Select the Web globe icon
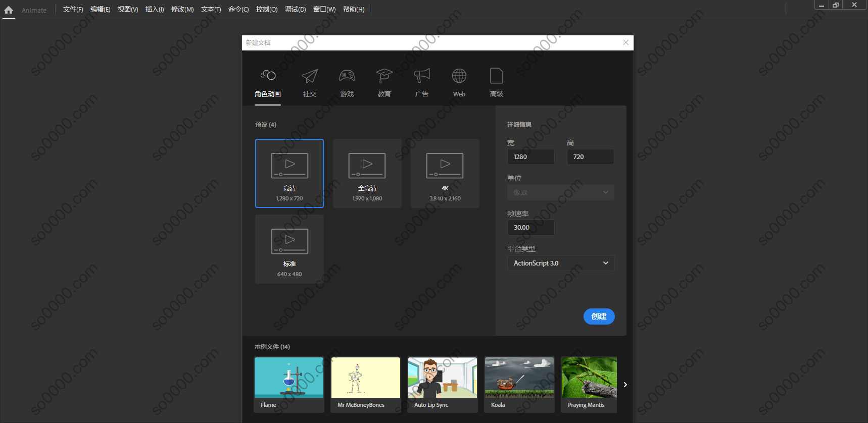The width and height of the screenshot is (868, 423). [459, 77]
